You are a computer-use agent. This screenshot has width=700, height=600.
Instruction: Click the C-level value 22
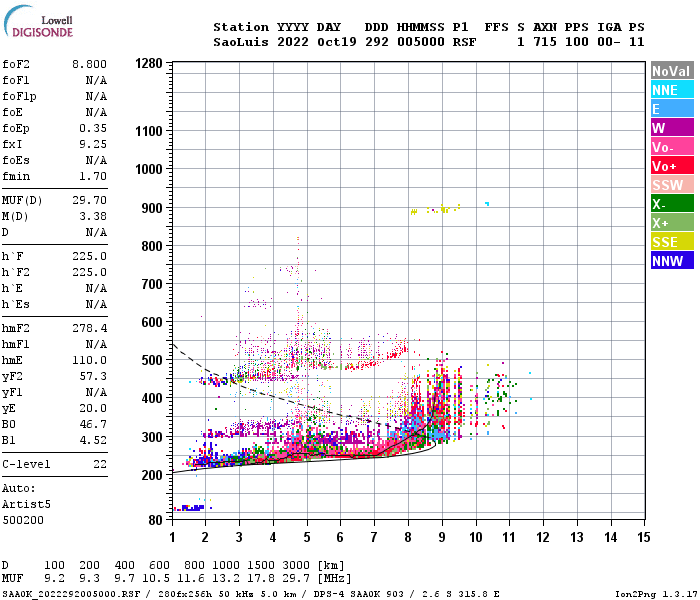pyautogui.click(x=100, y=464)
